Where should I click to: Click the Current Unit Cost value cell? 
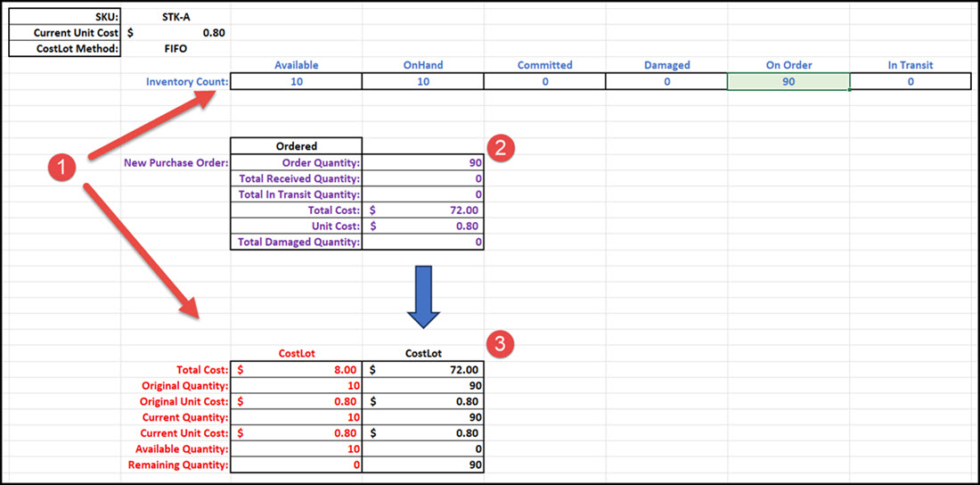176,33
